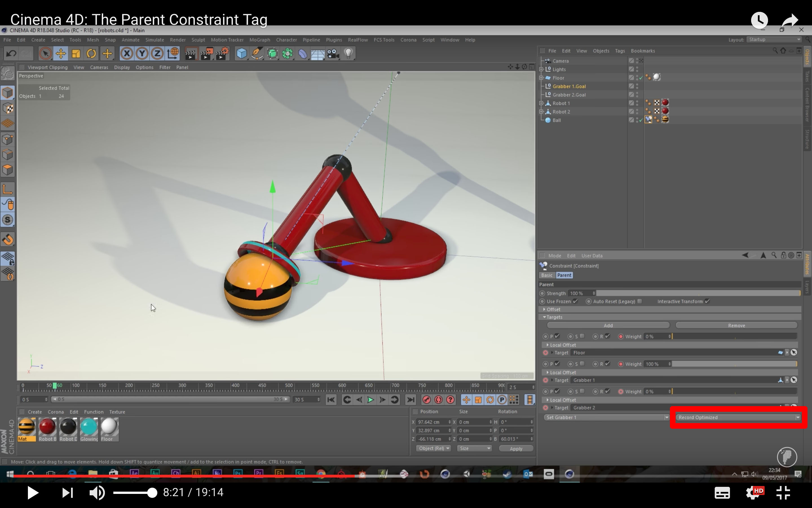
Task: Toggle Interactive Transform checkbox
Action: click(707, 301)
